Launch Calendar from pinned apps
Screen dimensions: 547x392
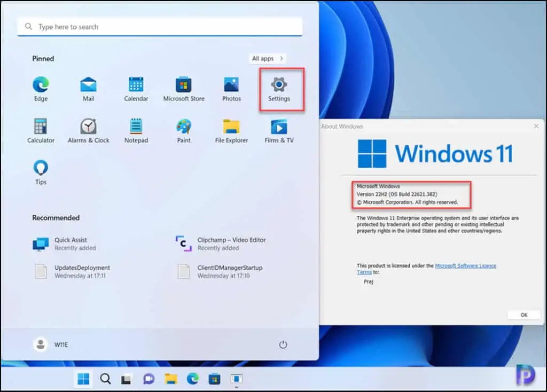tap(136, 89)
